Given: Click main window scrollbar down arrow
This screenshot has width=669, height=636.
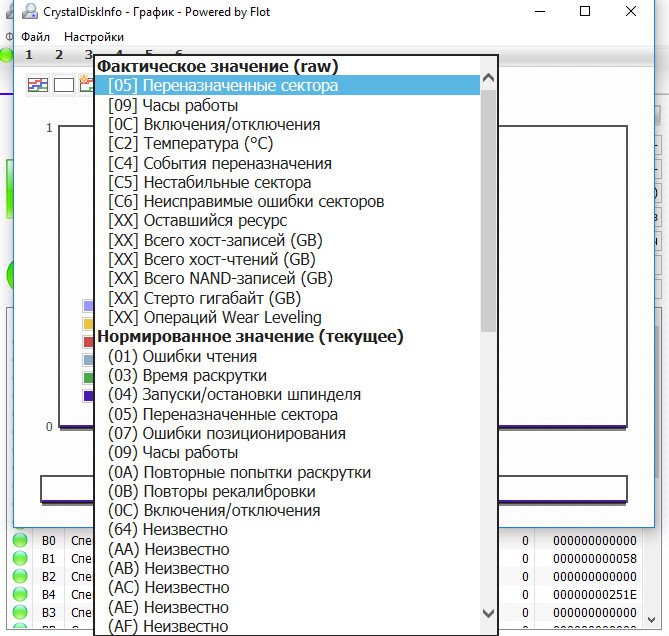Looking at the screenshot, I should tap(652, 619).
